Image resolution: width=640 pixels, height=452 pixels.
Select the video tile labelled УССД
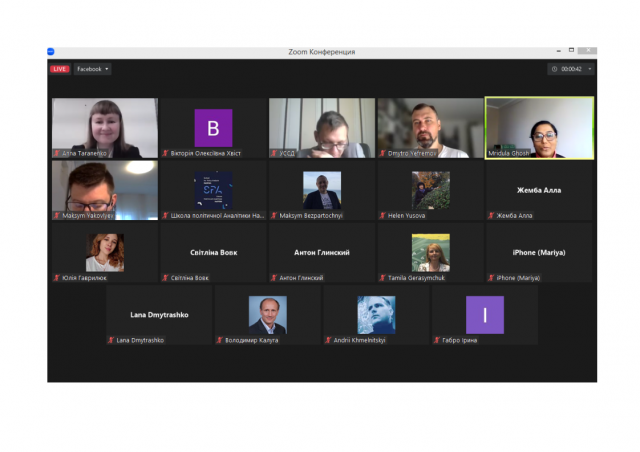[322, 127]
